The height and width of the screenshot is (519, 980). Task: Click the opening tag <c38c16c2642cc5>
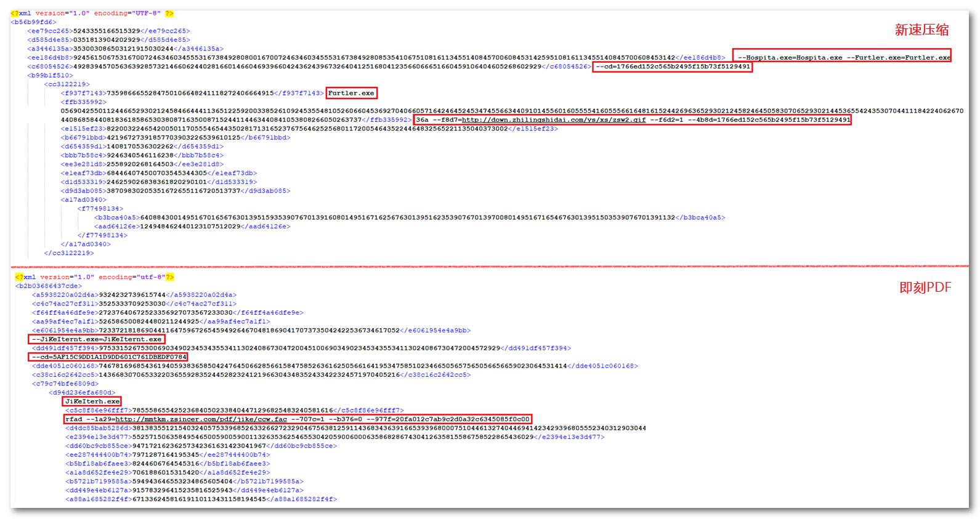click(65, 375)
